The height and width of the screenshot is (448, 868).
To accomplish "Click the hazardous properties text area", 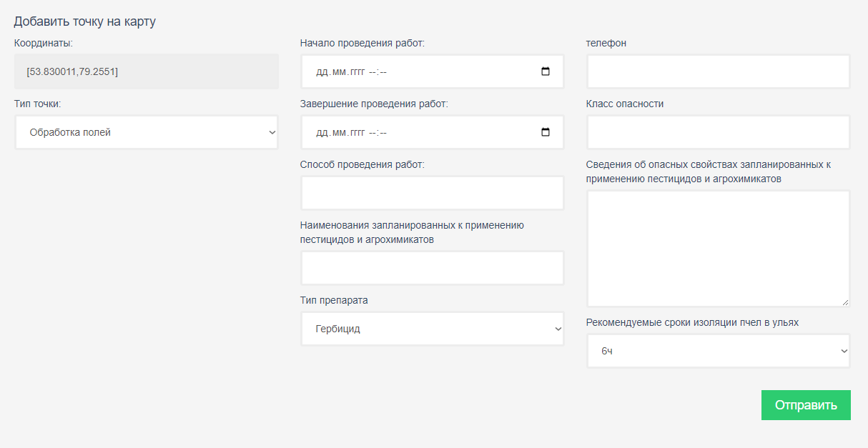I will click(x=718, y=248).
